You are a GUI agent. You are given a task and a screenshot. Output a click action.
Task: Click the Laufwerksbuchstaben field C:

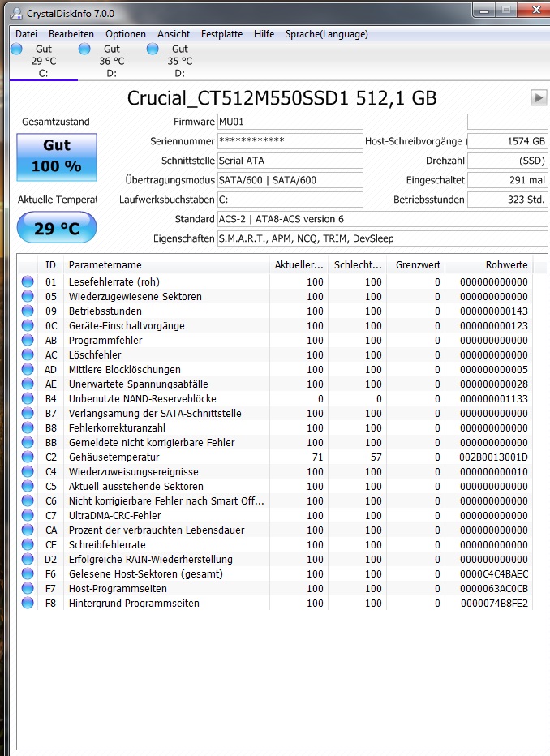tap(290, 199)
